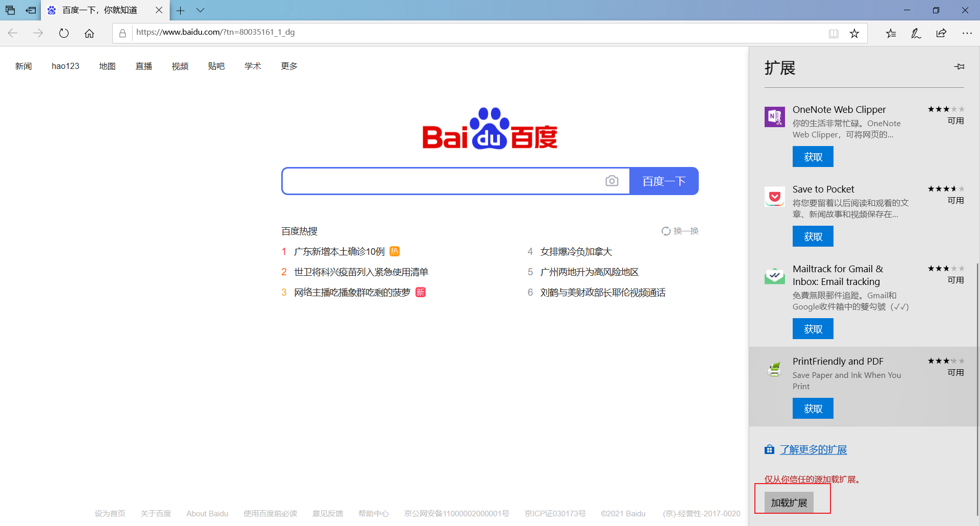Open hot search 广州两地升为高风险地区
The width and height of the screenshot is (980, 526).
pyautogui.click(x=590, y=272)
